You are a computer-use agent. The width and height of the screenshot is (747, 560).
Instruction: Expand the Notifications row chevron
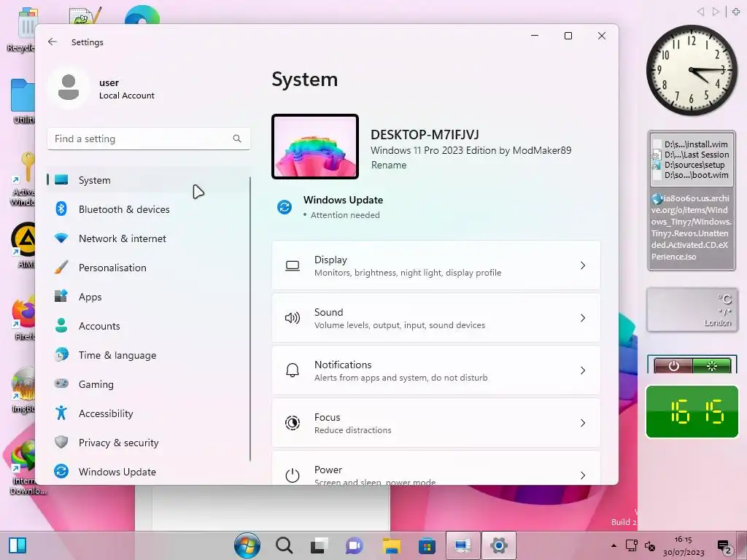pos(583,370)
